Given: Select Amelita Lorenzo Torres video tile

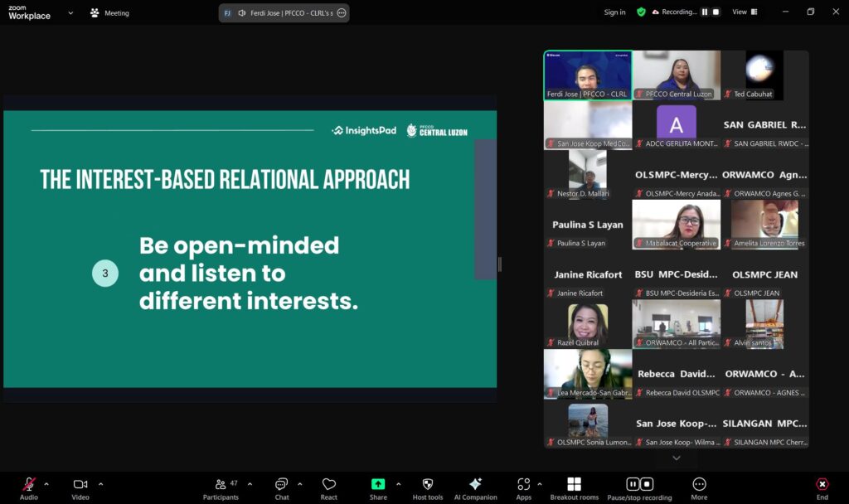Looking at the screenshot, I should point(765,225).
